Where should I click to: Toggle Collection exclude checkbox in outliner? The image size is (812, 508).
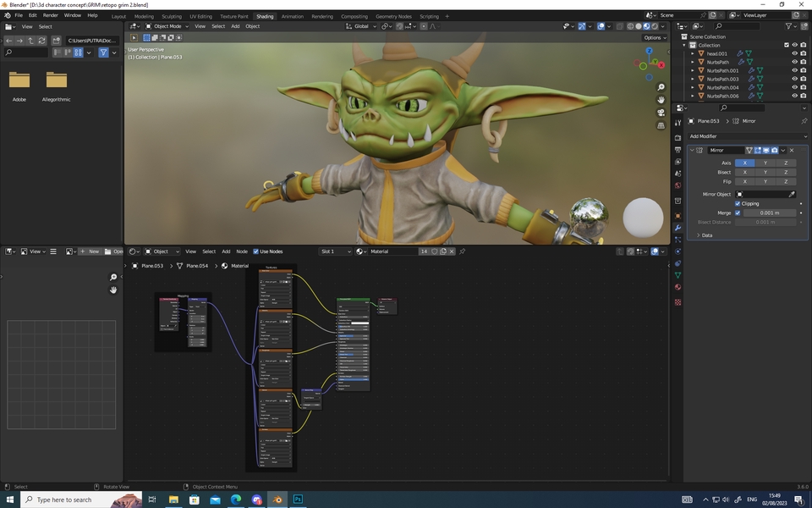click(786, 45)
